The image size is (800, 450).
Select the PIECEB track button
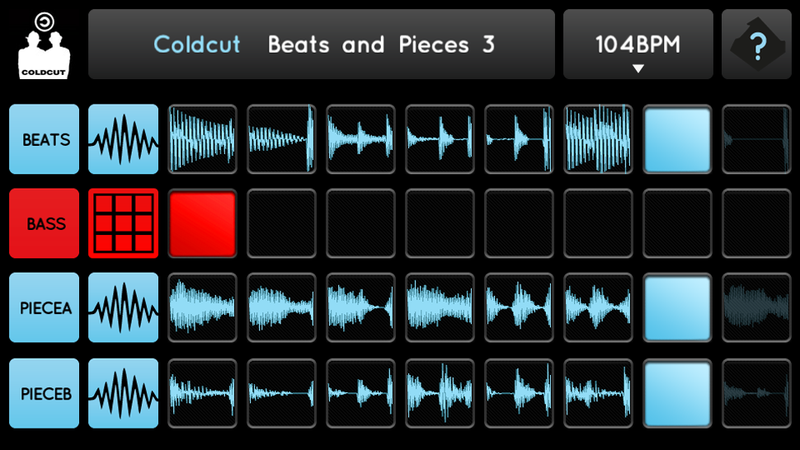pos(44,393)
